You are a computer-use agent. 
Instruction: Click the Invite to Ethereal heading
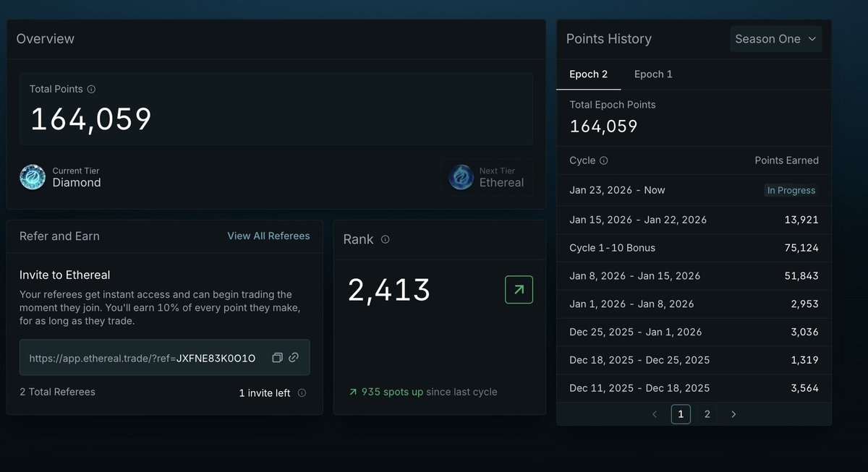coord(65,275)
